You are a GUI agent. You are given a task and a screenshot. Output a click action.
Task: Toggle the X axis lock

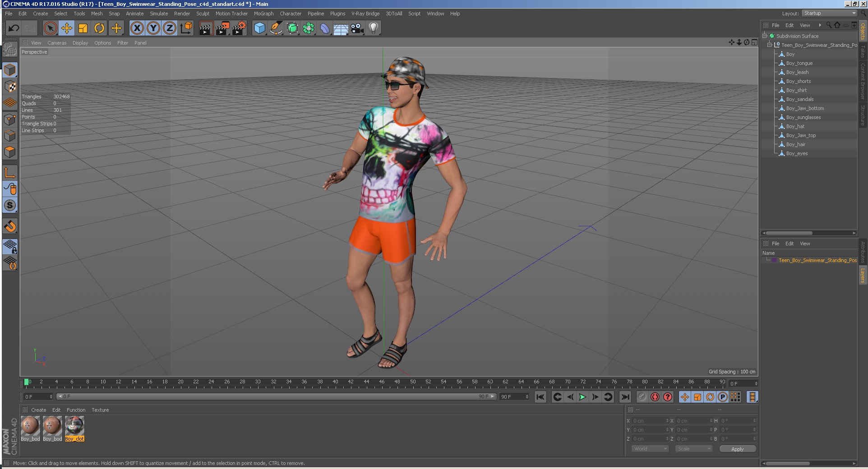(x=137, y=28)
